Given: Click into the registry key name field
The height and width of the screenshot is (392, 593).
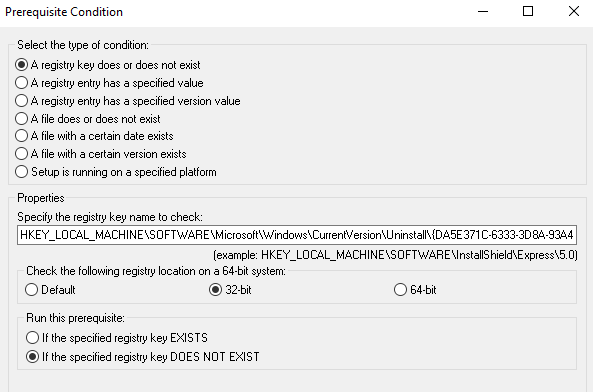Looking at the screenshot, I should click(297, 235).
